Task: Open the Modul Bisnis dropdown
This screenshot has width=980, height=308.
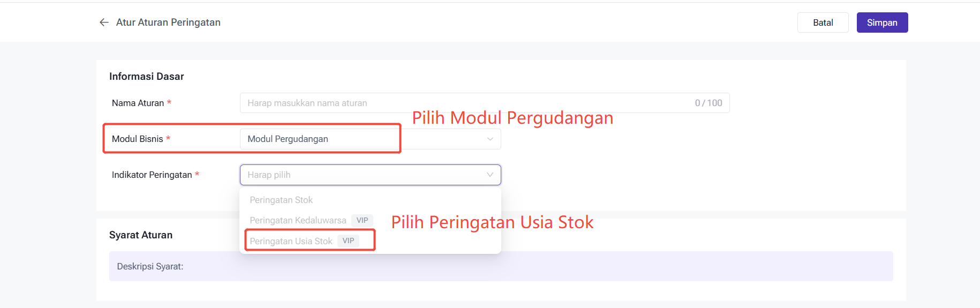Action: (x=370, y=139)
